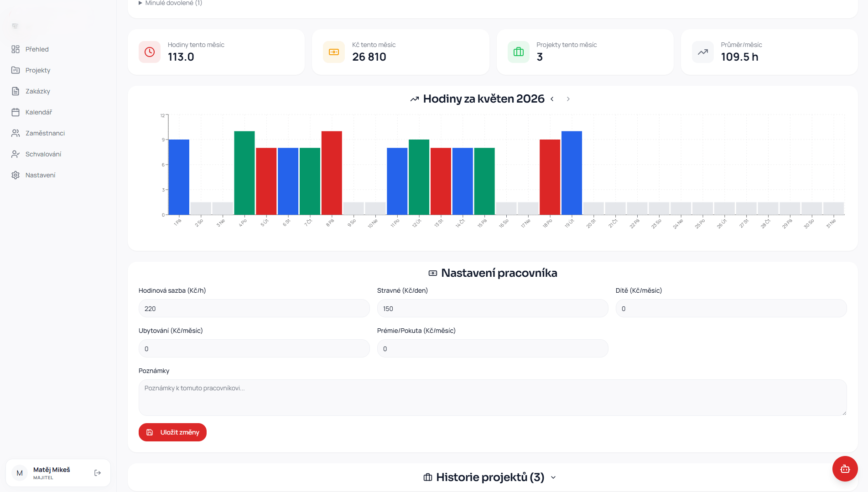Click the blue bar for 1 Pá
The image size is (868, 492).
[179, 177]
